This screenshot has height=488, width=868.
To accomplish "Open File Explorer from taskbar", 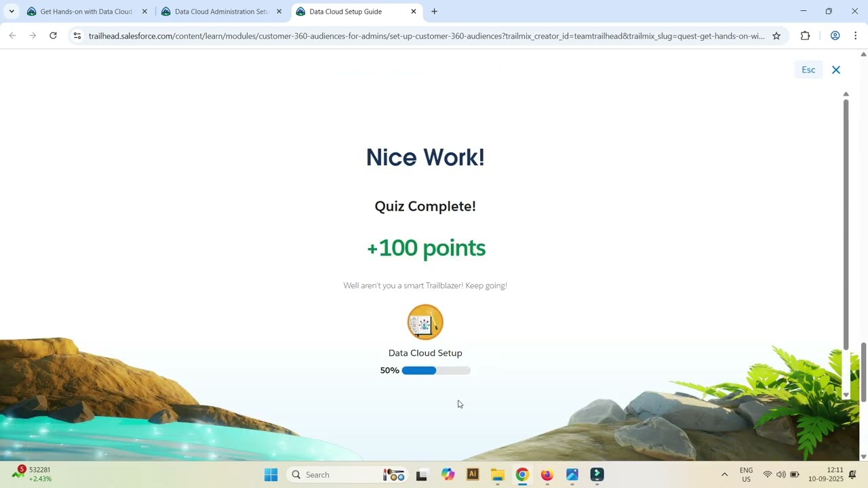I will coord(498,474).
